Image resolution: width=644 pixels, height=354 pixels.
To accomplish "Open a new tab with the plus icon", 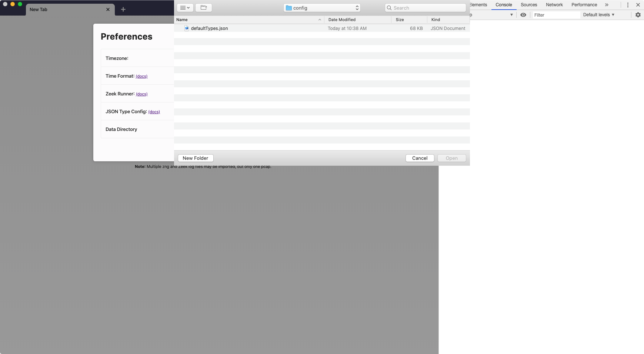I will 123,9.
